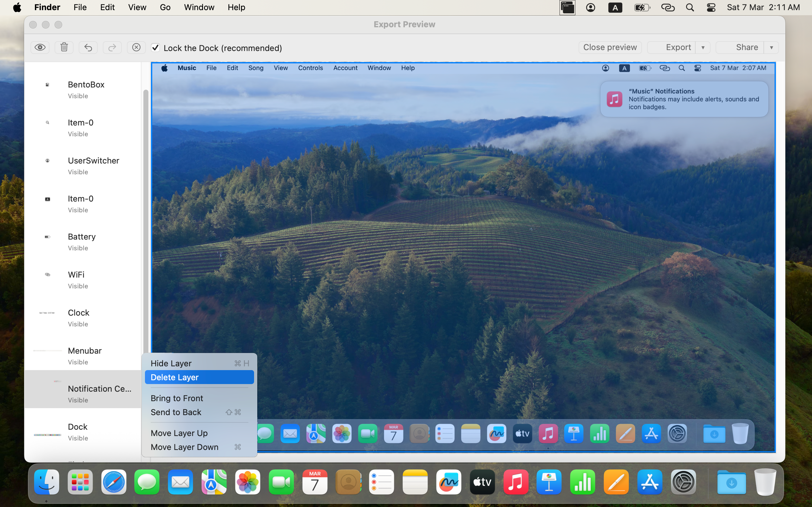Click the eye visibility toolbar icon
The width and height of the screenshot is (812, 507).
point(40,47)
